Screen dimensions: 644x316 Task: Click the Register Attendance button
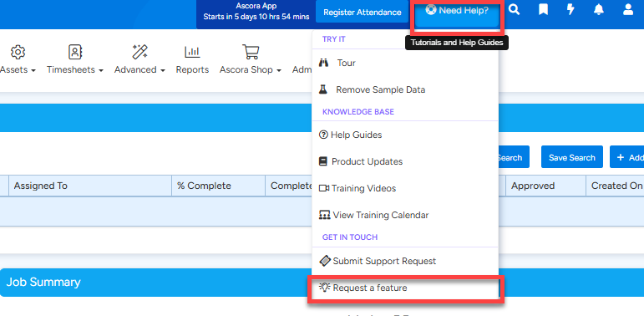[362, 13]
